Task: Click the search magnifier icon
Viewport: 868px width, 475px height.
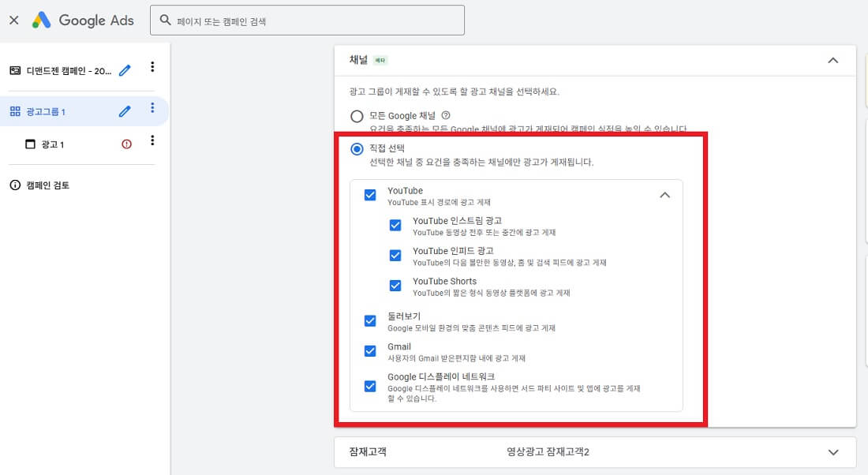Action: [165, 21]
